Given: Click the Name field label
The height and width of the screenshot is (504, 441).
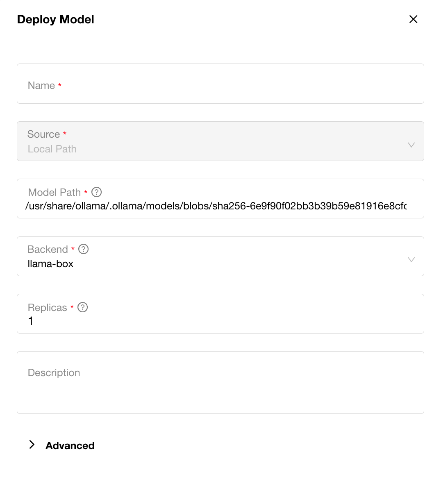Looking at the screenshot, I should click(x=41, y=86).
